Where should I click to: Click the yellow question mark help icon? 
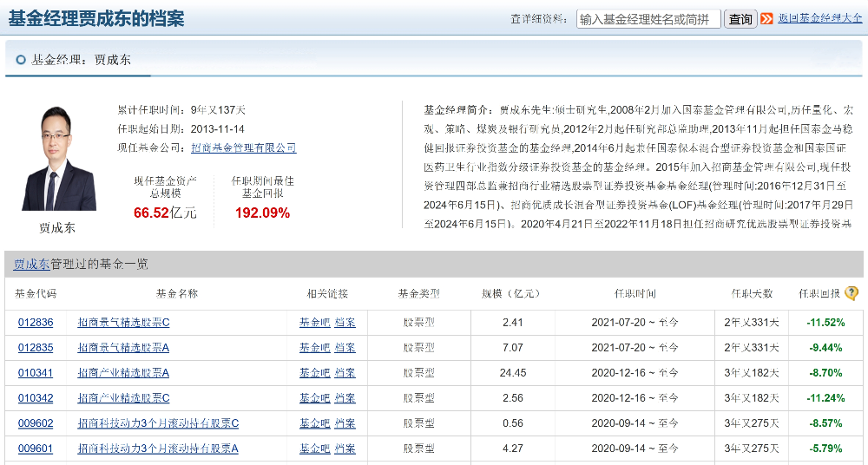[x=852, y=293]
